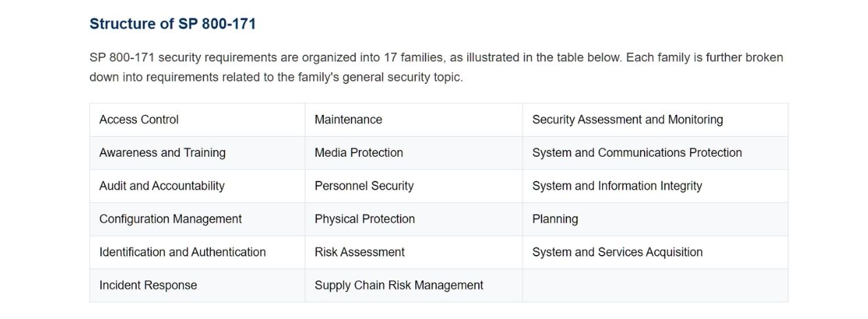Click the Planning table cell
Viewport: 868px width, 319px height.
[x=656, y=219]
